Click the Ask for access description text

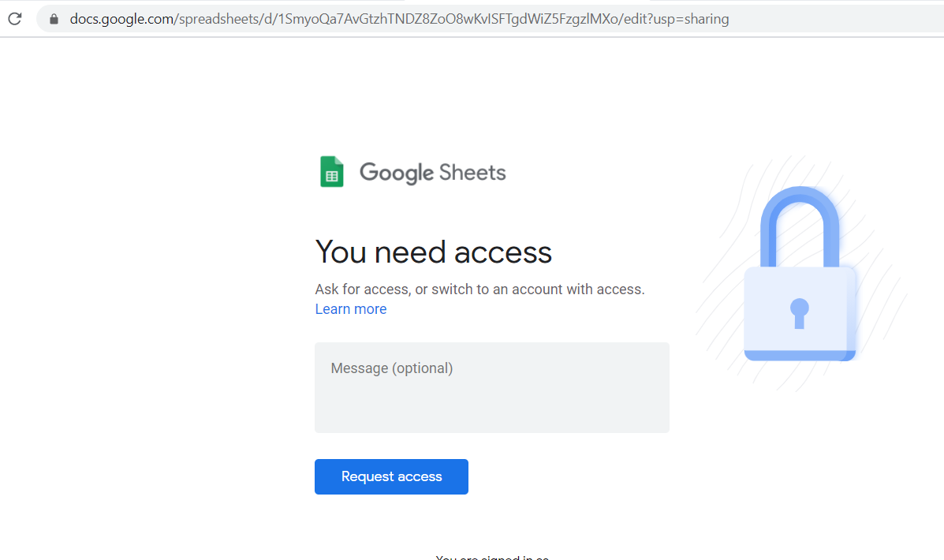point(479,289)
